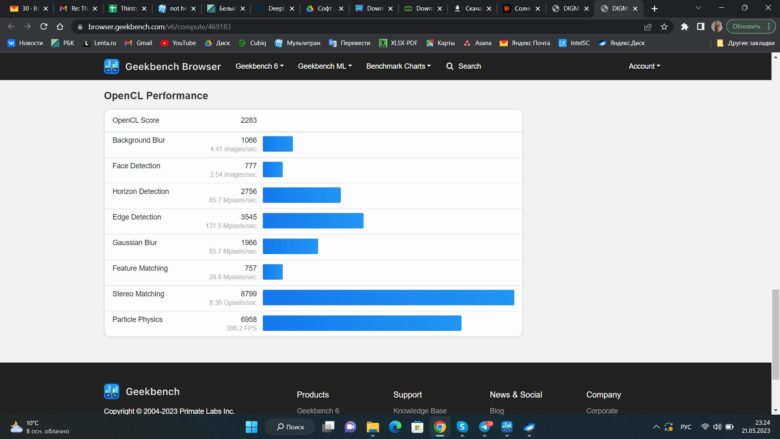Open the Asana bookmark
The height and width of the screenshot is (439, 780).
pos(478,43)
